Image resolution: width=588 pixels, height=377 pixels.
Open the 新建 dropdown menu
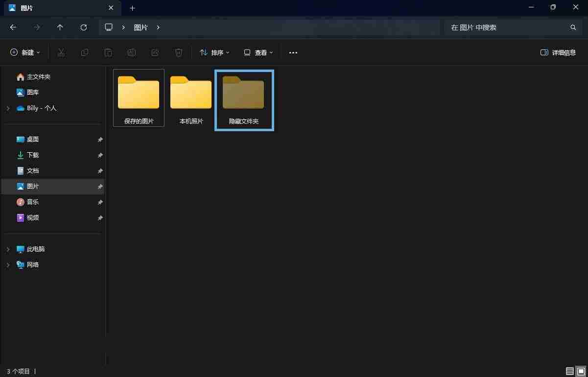click(x=25, y=52)
